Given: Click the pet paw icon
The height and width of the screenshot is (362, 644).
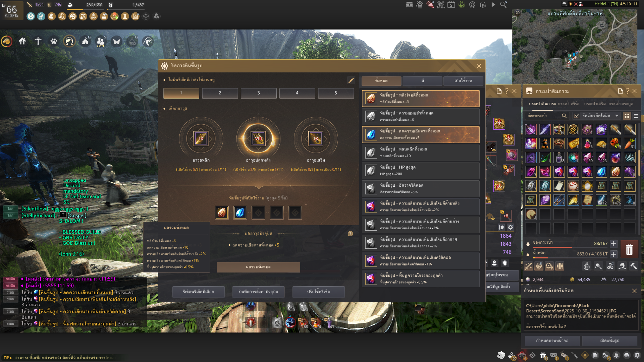Looking at the screenshot, I should 54,41.
